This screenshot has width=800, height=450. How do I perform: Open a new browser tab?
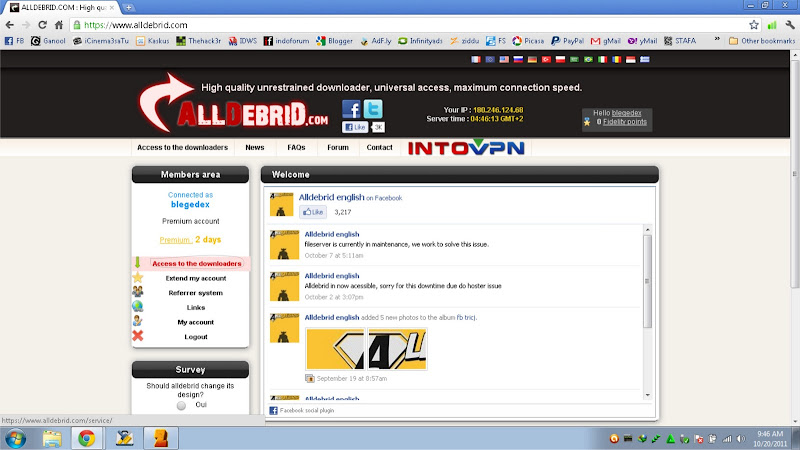[129, 8]
